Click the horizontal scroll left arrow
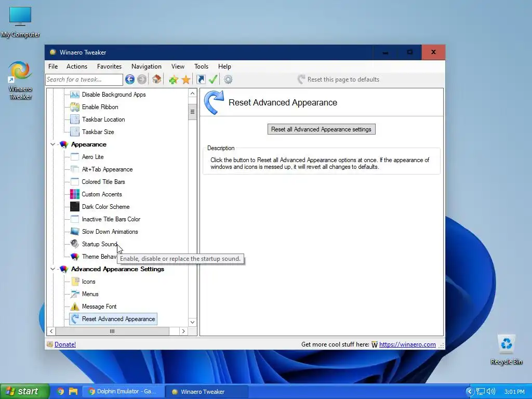The width and height of the screenshot is (532, 399). point(51,331)
